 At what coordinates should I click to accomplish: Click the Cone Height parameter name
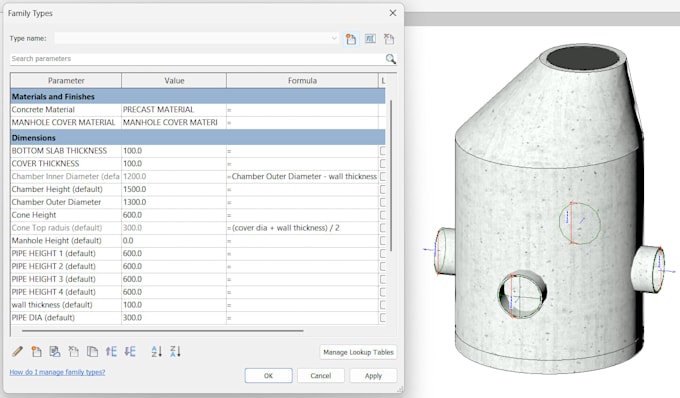click(34, 215)
